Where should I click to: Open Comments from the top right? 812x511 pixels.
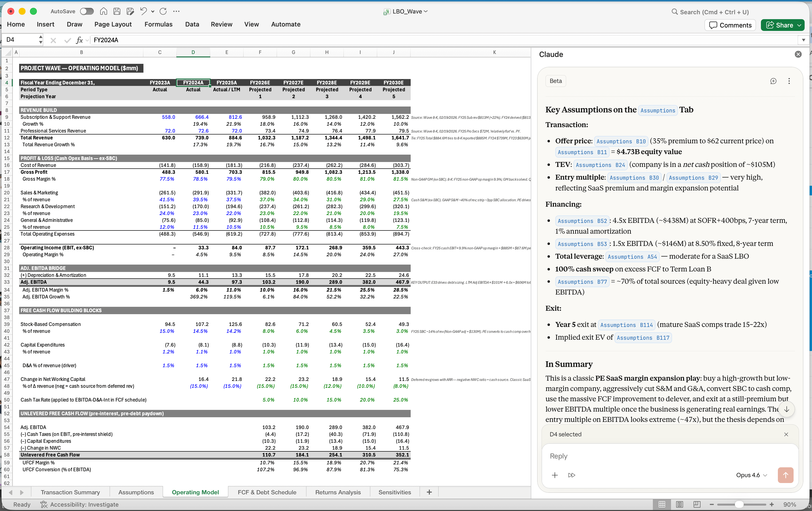(730, 25)
